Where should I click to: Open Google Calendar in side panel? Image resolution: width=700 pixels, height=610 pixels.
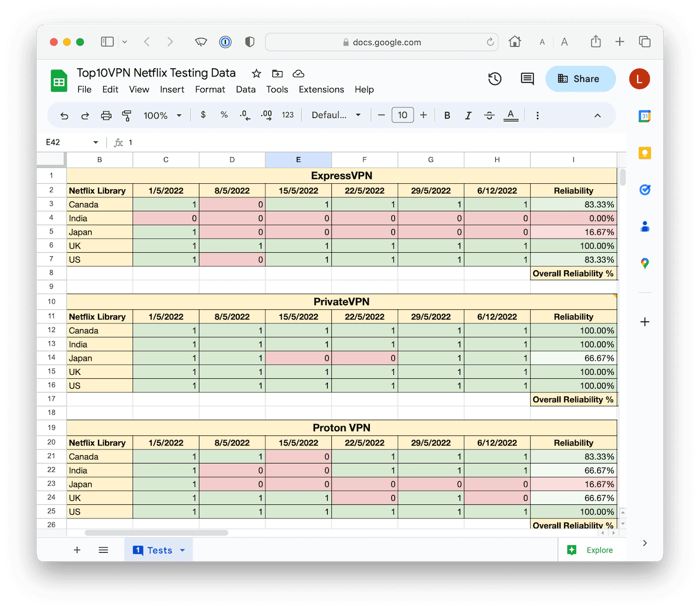pos(645,116)
